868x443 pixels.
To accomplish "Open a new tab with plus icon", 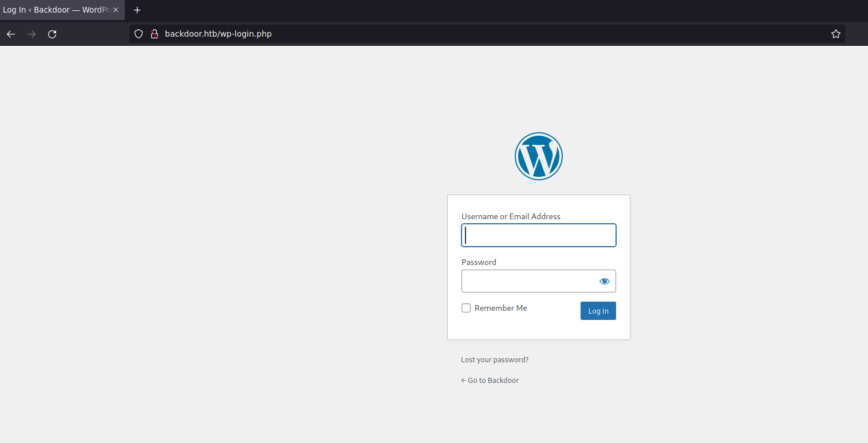I will coord(137,10).
